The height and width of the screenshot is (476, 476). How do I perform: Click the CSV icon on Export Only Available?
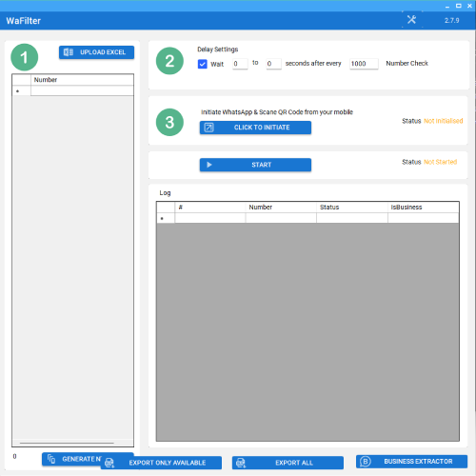109,463
